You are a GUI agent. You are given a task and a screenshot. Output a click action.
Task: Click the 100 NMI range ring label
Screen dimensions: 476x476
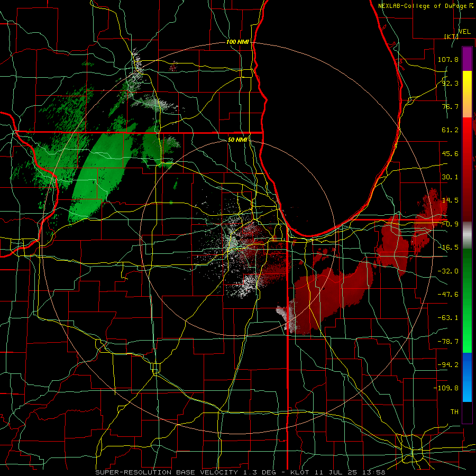coord(237,42)
